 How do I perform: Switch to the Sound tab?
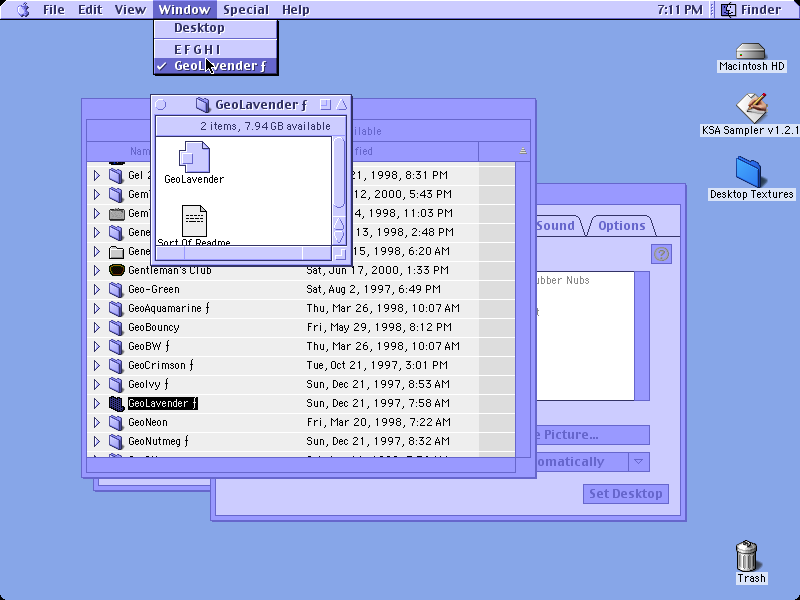559,226
